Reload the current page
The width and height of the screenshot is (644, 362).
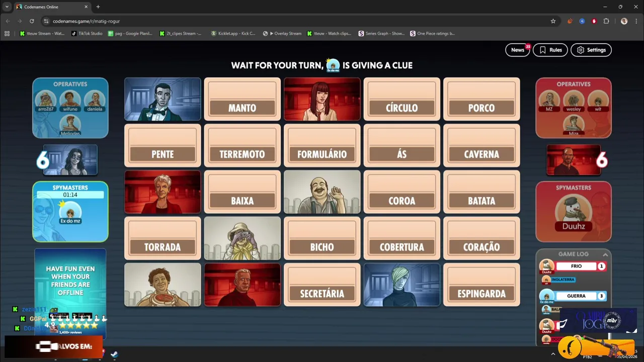point(32,21)
